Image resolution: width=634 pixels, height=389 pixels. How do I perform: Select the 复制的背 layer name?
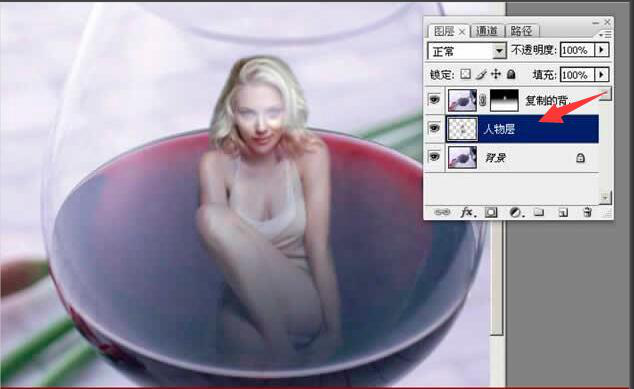(547, 100)
